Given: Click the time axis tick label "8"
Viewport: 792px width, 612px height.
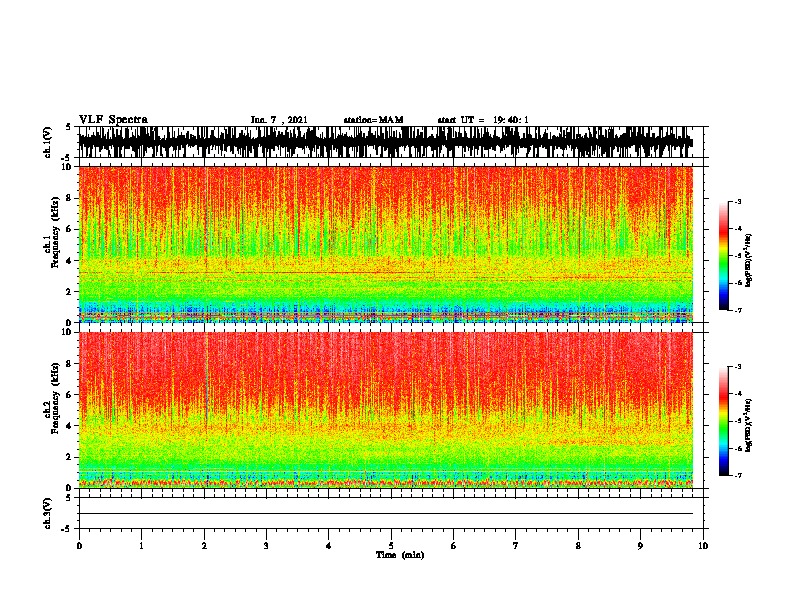Looking at the screenshot, I should (578, 546).
